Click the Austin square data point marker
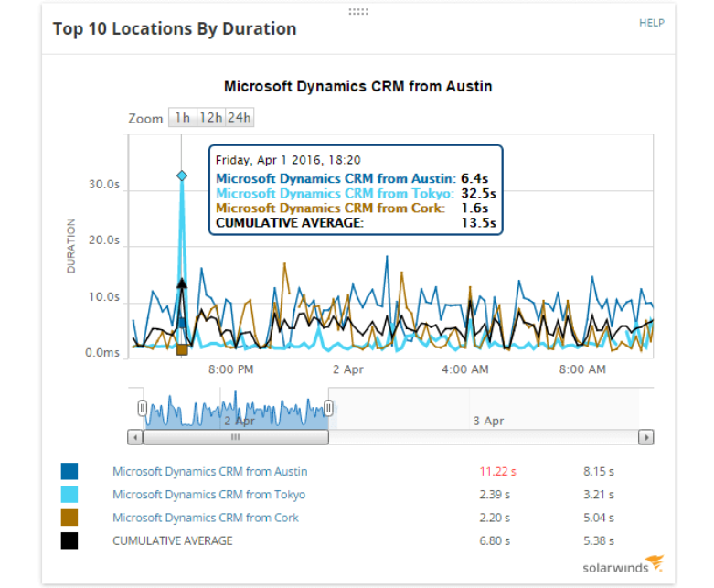This screenshot has width=714, height=588. pyautogui.click(x=182, y=323)
